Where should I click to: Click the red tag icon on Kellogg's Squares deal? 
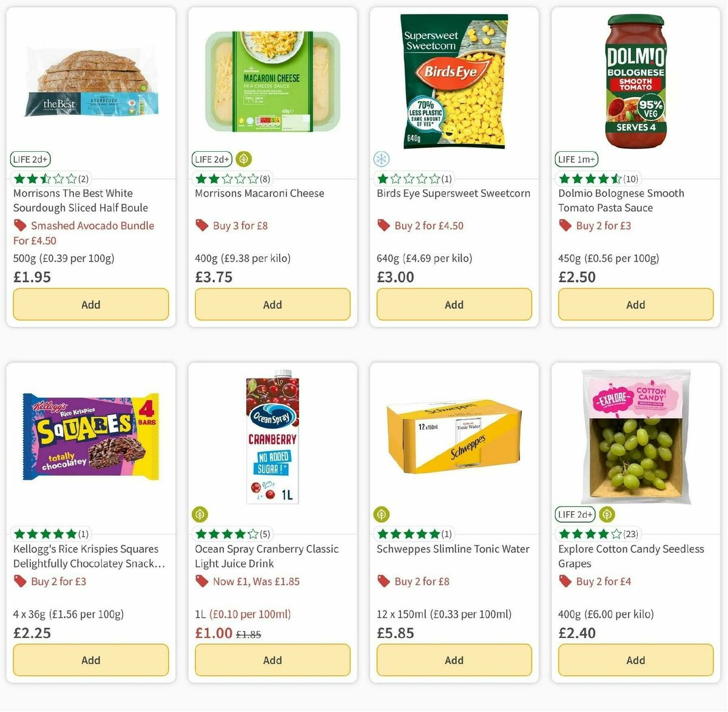[x=19, y=581]
